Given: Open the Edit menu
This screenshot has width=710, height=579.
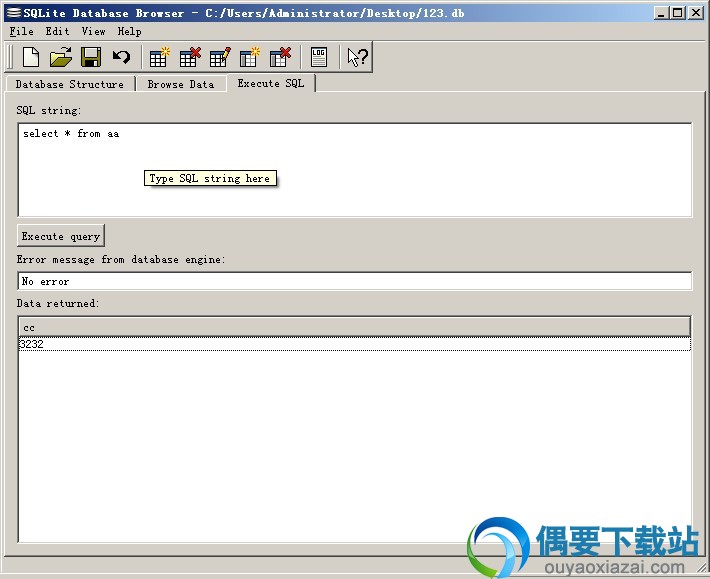Looking at the screenshot, I should click(x=58, y=31).
